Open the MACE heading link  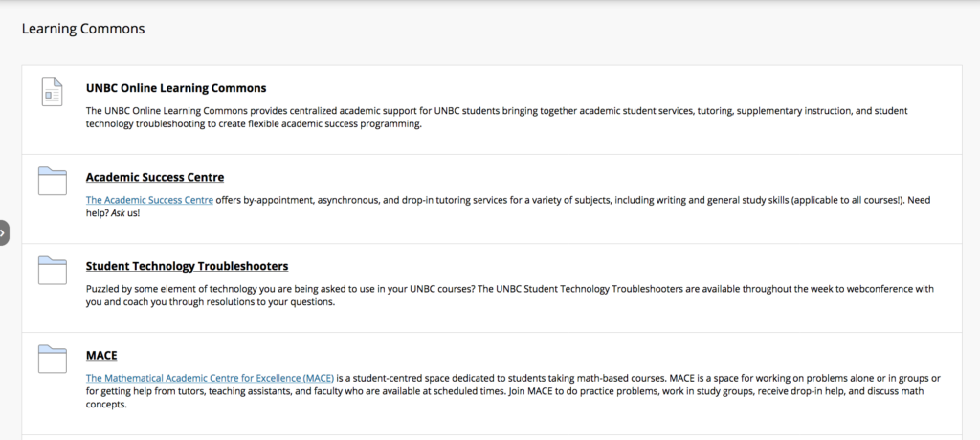(x=101, y=355)
